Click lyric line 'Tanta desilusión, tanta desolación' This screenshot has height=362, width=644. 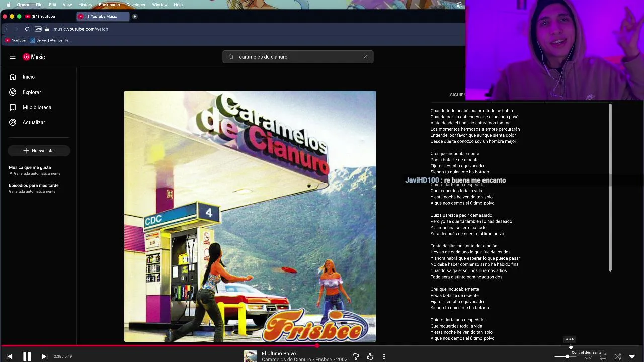(x=463, y=246)
